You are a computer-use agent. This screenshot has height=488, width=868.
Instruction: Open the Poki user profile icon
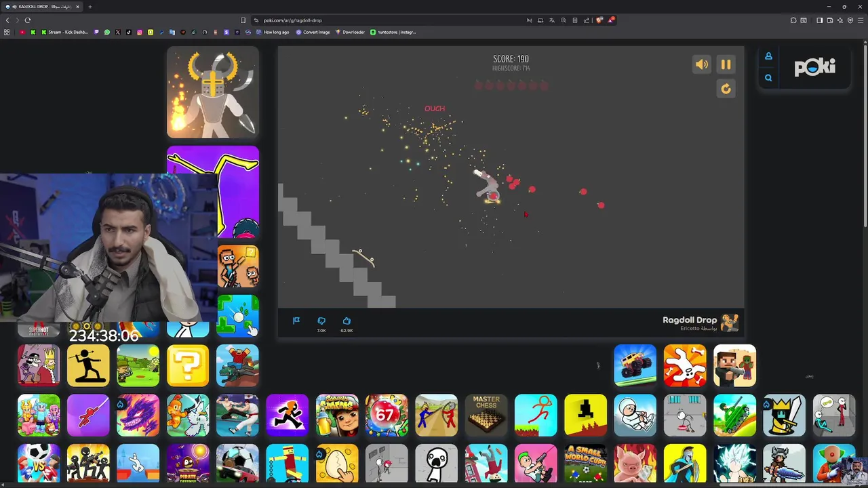coord(768,56)
